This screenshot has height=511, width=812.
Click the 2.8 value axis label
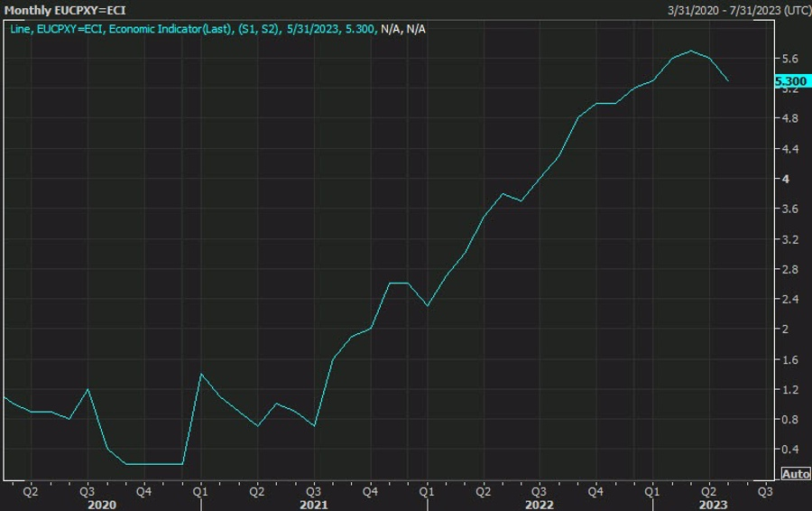790,269
